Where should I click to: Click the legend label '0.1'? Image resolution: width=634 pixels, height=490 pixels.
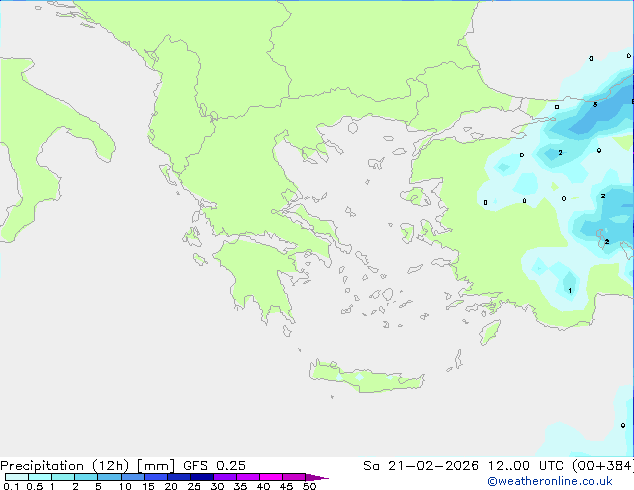click(11, 486)
